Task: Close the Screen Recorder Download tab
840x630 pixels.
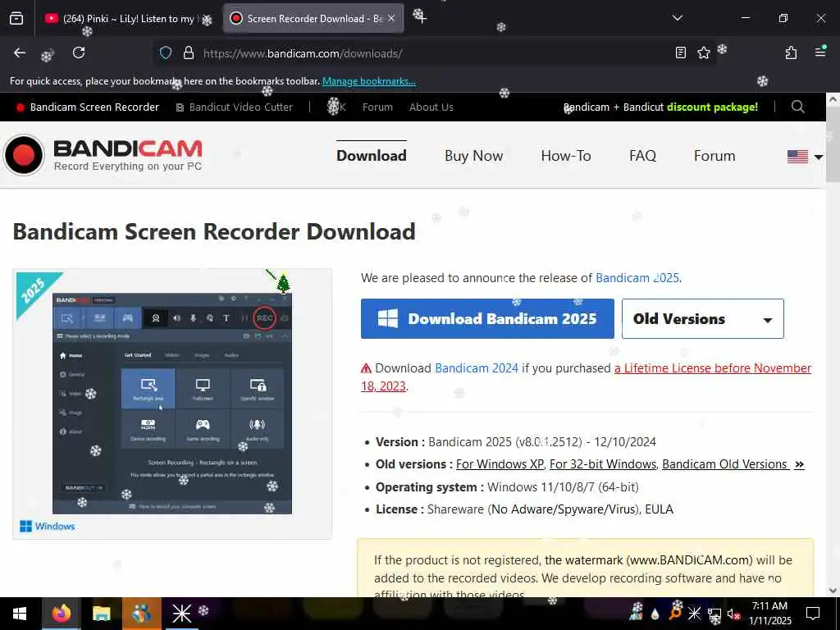Action: click(x=391, y=19)
